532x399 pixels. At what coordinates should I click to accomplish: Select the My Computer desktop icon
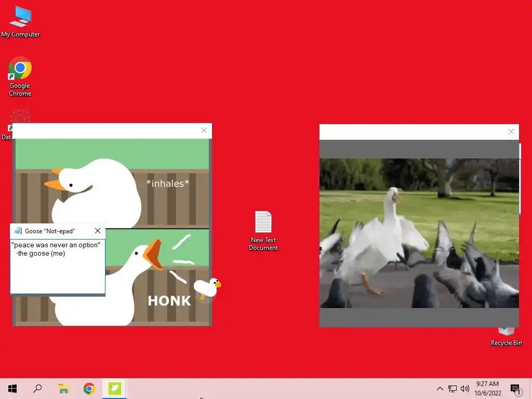point(20,22)
